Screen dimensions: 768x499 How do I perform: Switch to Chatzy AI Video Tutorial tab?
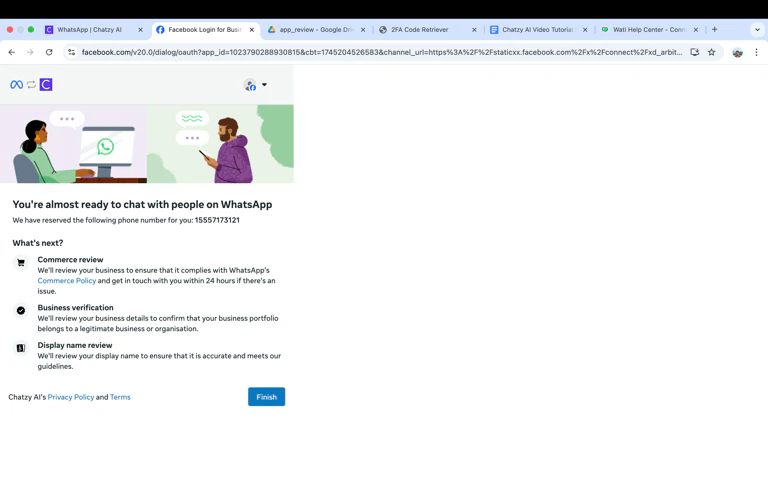[x=537, y=30]
